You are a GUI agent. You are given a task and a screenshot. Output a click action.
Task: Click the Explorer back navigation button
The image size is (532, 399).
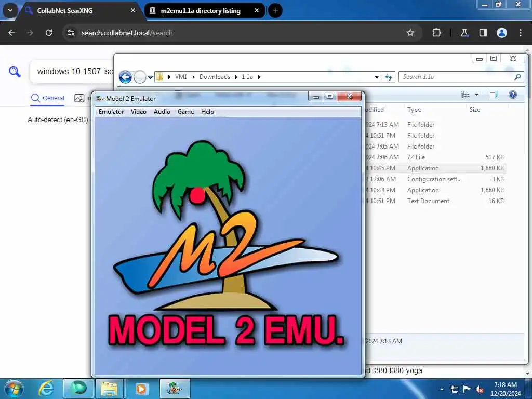(x=125, y=77)
